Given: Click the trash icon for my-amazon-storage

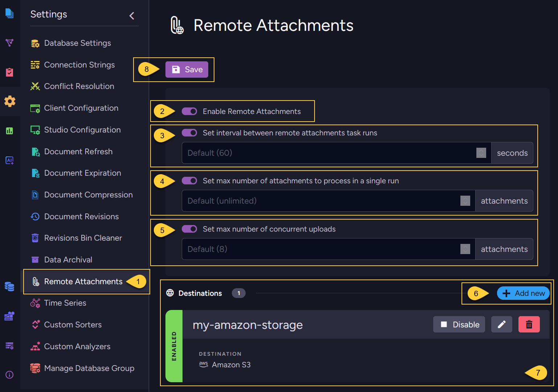Looking at the screenshot, I should click(529, 324).
